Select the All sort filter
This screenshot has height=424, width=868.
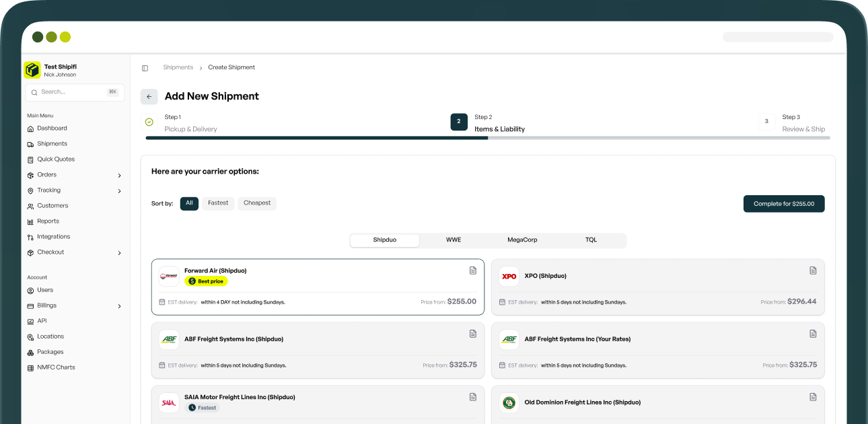pos(189,203)
